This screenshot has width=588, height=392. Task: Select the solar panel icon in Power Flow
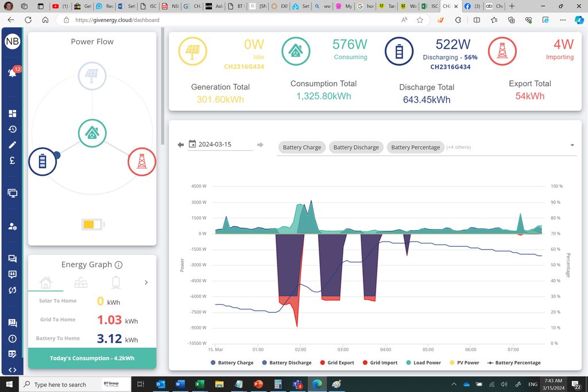coord(92,77)
